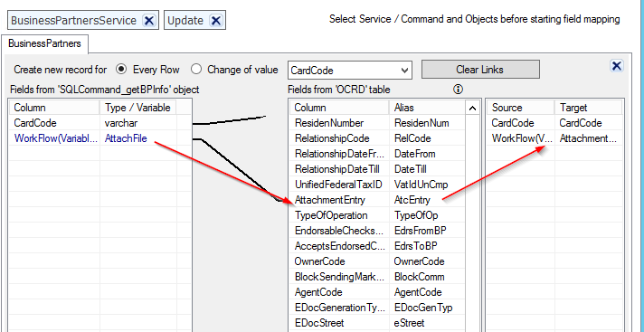Close the BusinessPartners mapping panel
Viewport: 644px width, 332px height.
coord(617,66)
